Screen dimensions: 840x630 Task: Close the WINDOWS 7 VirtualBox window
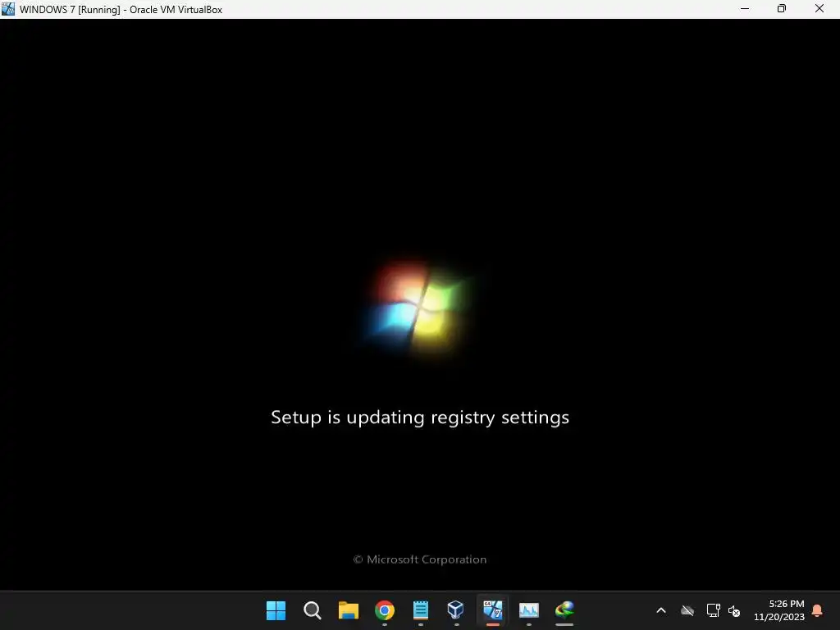pos(819,8)
